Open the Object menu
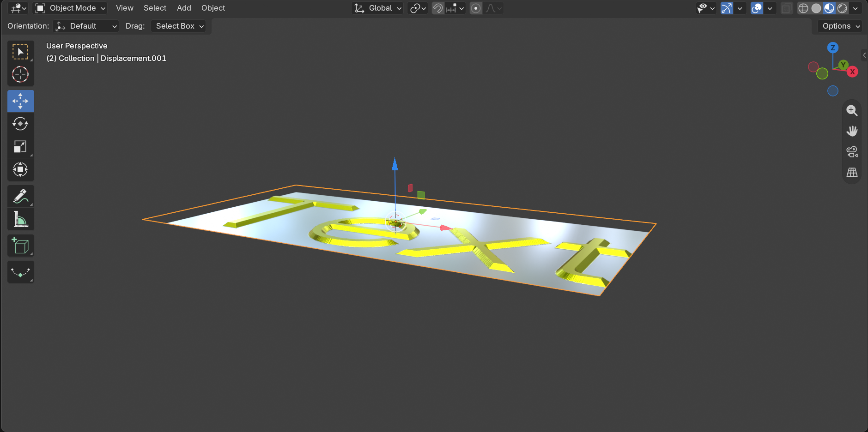 pyautogui.click(x=213, y=8)
